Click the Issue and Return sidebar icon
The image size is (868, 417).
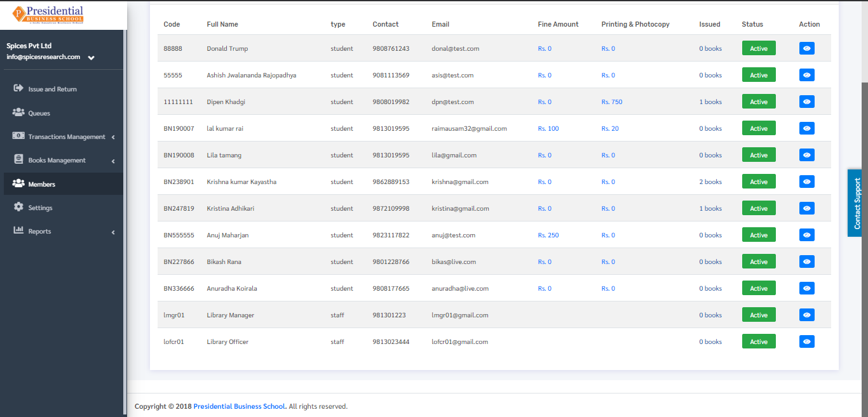point(18,88)
